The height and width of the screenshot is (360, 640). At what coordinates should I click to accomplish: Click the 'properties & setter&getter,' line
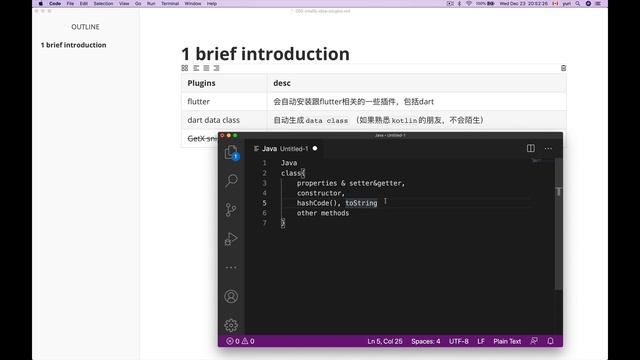351,183
